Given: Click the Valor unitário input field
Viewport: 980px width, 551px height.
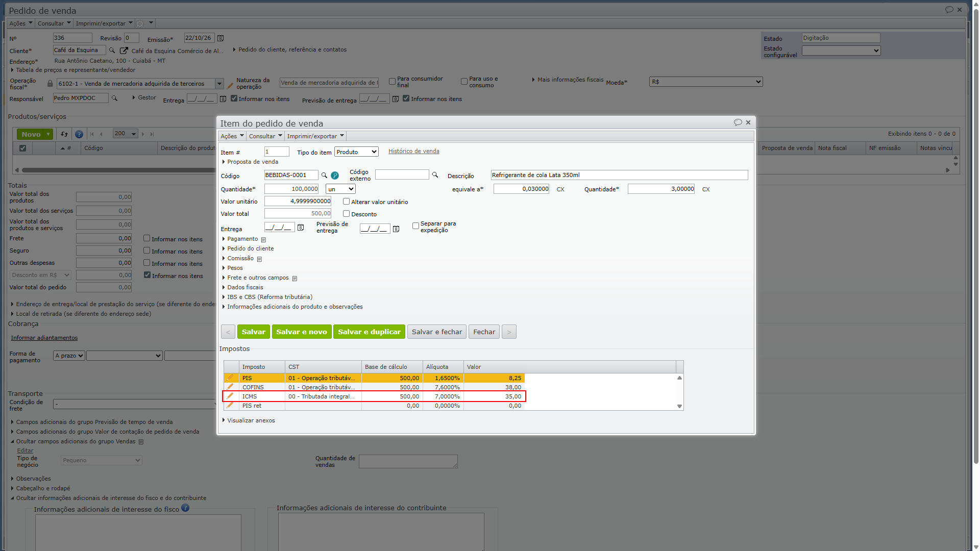Looking at the screenshot, I should coord(298,201).
